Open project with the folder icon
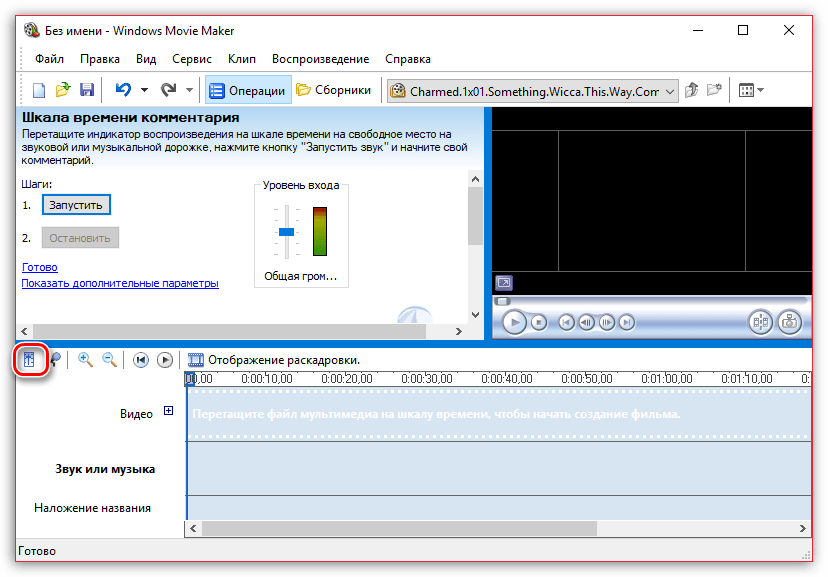The image size is (828, 577). click(63, 90)
